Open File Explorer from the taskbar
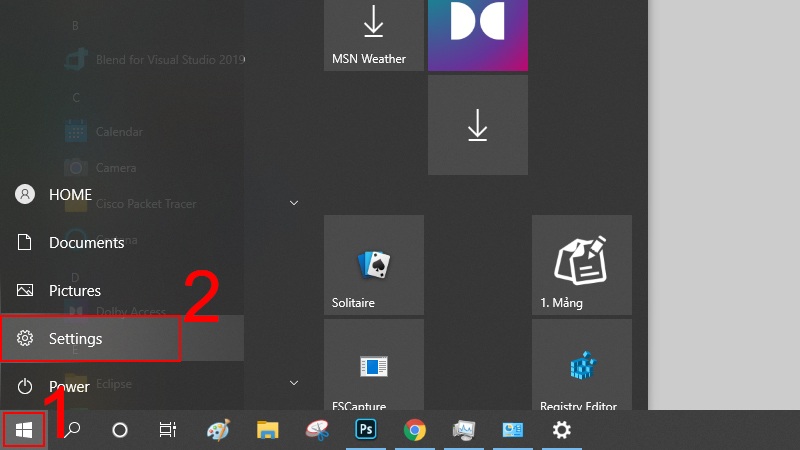Screen dimensions: 800x450 (x=267, y=430)
